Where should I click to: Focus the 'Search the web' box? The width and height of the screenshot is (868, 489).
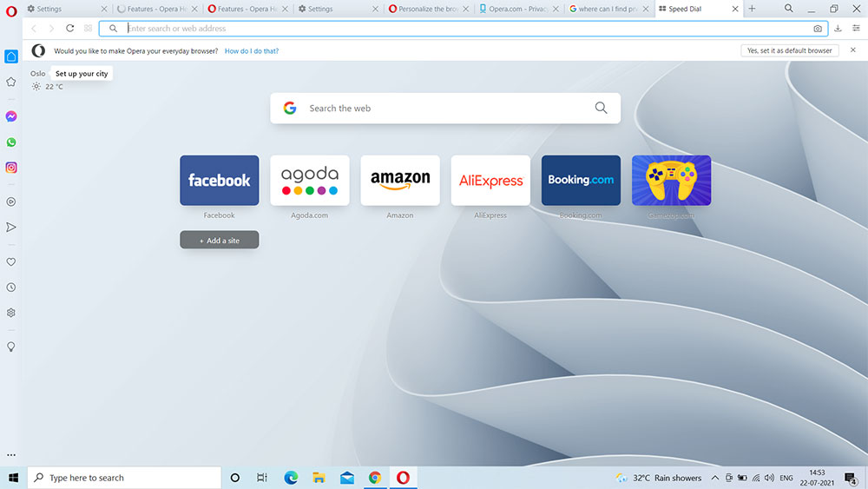click(445, 108)
